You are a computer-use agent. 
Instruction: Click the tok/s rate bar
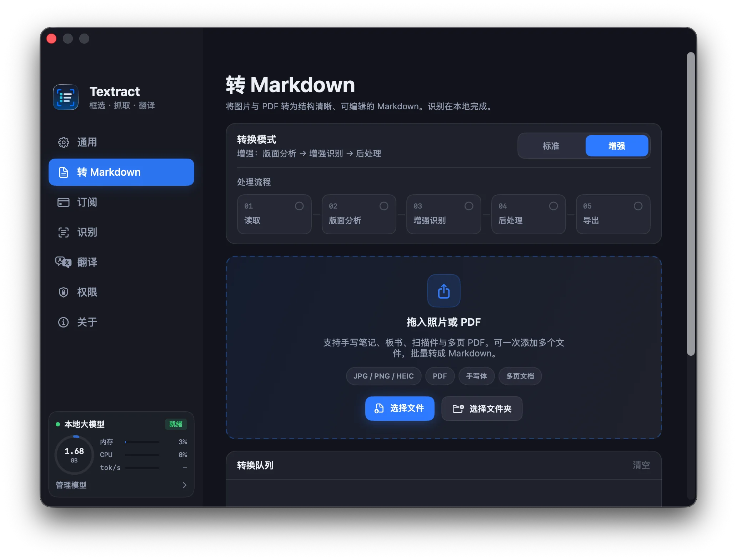tap(142, 468)
